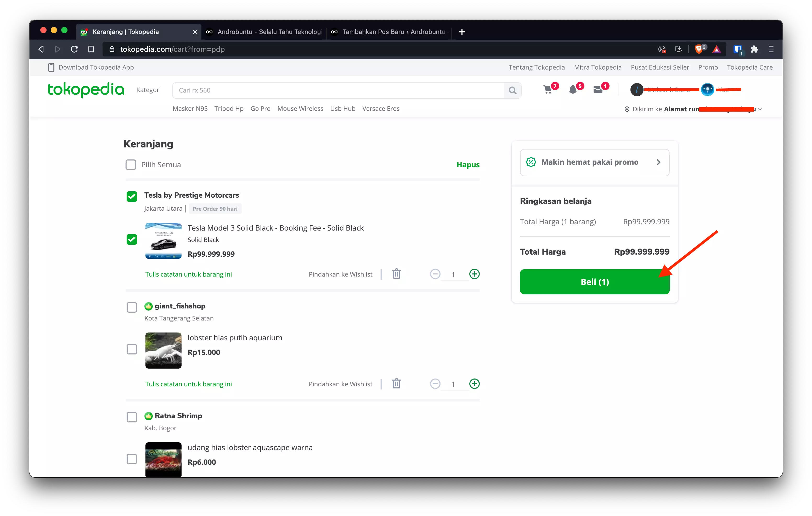
Task: Open the messages envelope icon
Action: (x=599, y=90)
